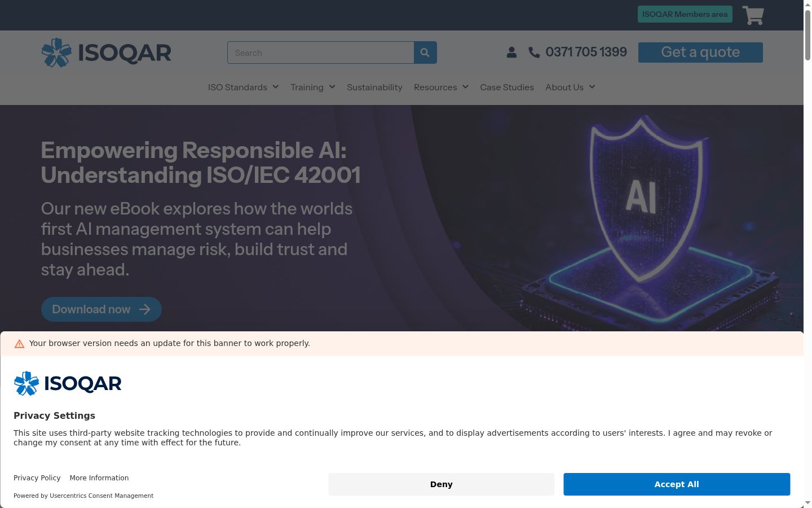Image resolution: width=812 pixels, height=508 pixels.
Task: Click the ISOQAR Members area button
Action: point(685,14)
